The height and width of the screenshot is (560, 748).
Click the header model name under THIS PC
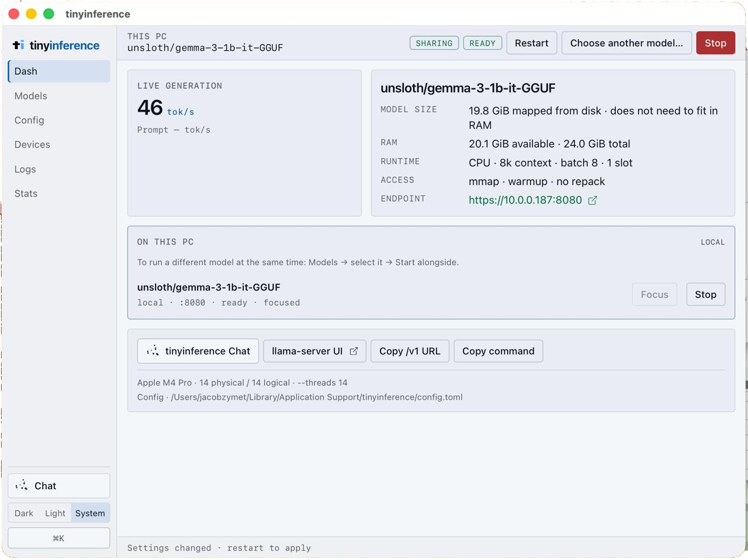(205, 48)
